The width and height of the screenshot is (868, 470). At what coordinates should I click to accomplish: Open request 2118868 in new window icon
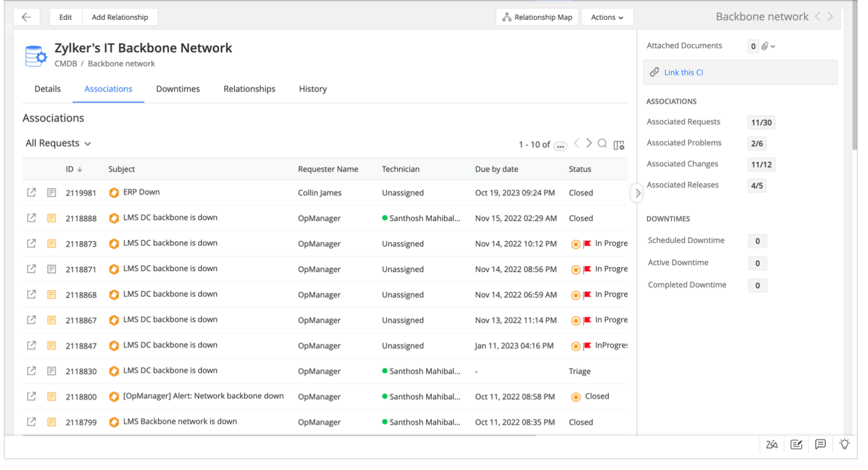pos(32,294)
